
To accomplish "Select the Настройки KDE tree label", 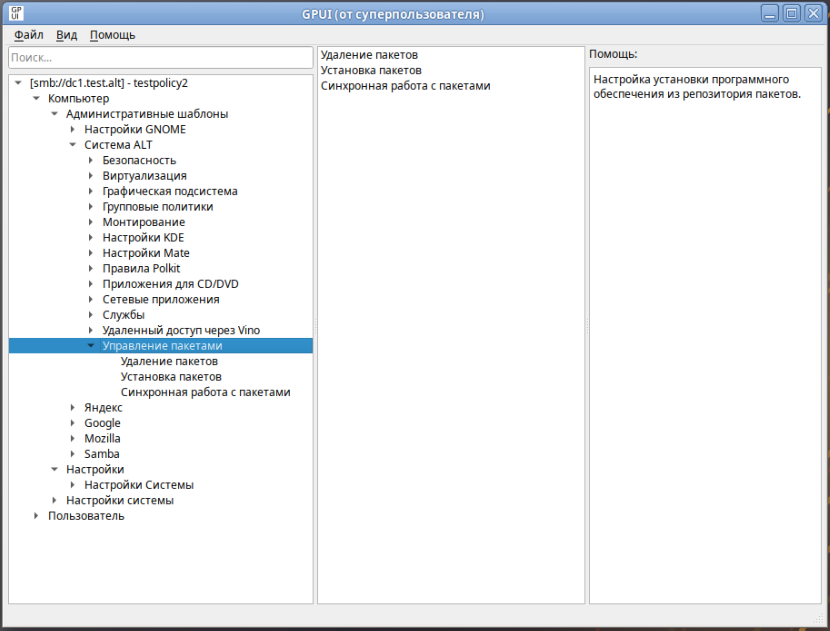I will pyautogui.click(x=143, y=238).
